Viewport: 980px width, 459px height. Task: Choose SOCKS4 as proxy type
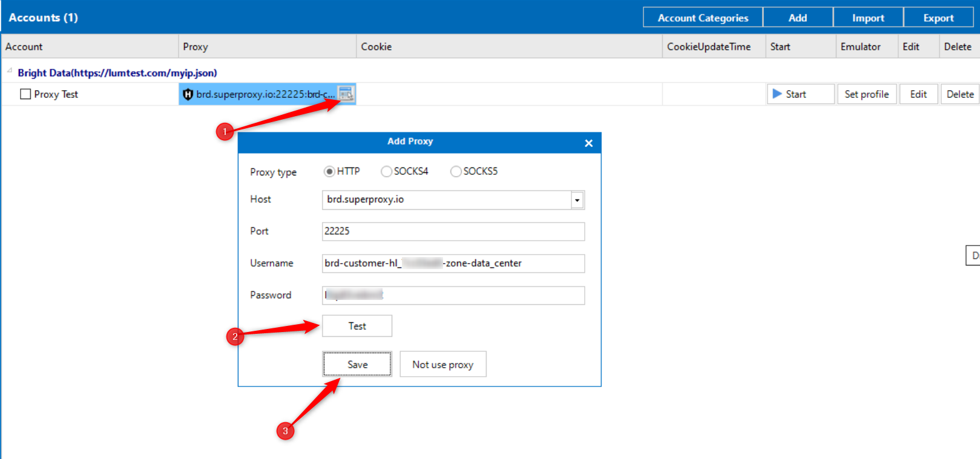pos(386,172)
